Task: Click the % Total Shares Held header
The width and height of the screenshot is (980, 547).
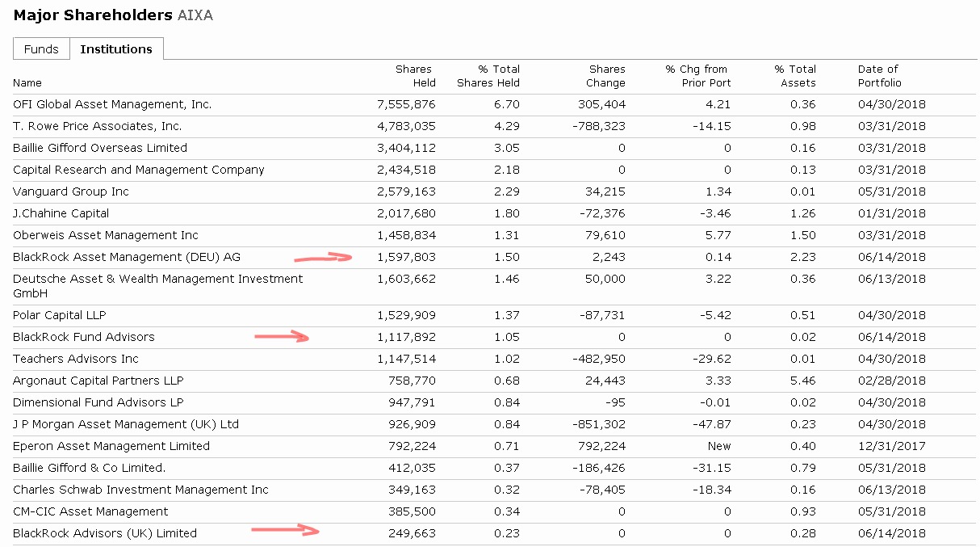Action: [x=488, y=76]
